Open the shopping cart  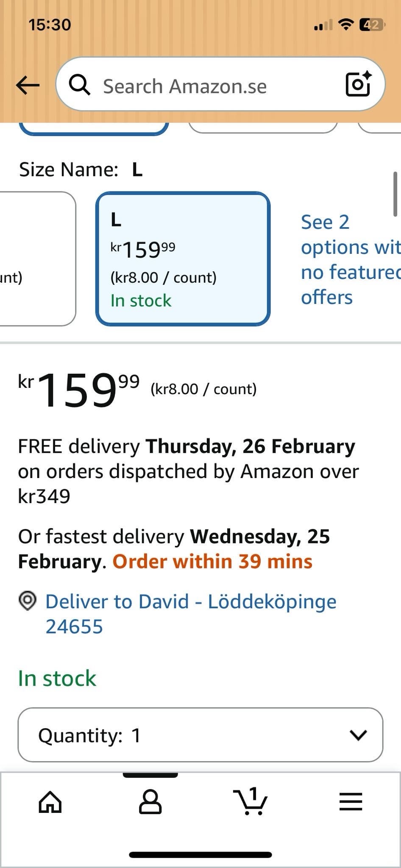point(251,801)
